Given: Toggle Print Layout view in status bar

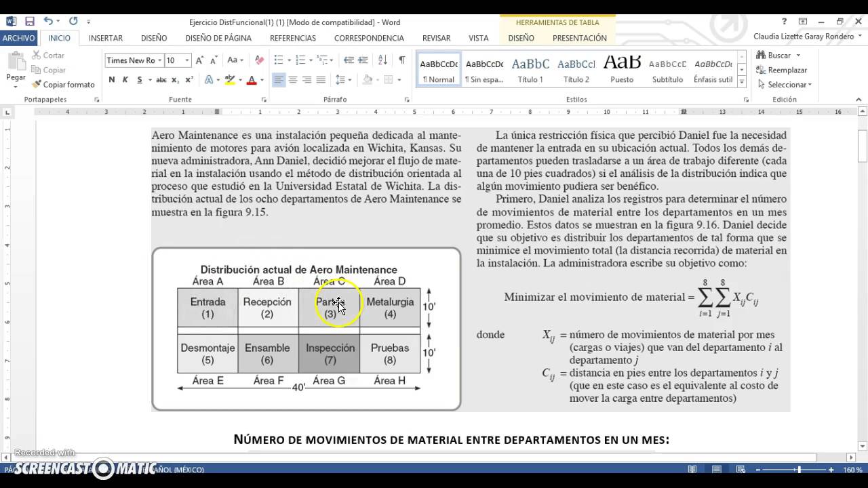Looking at the screenshot, I should [x=717, y=469].
